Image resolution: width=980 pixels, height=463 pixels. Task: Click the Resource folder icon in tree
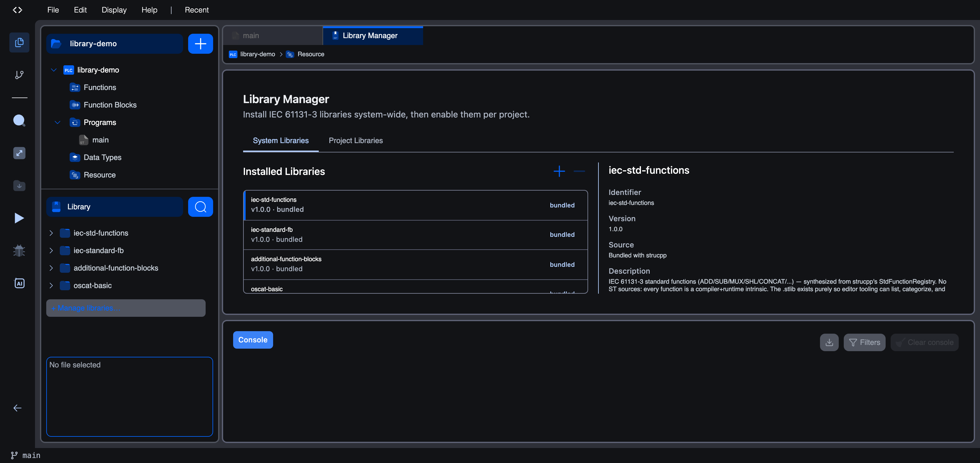[75, 175]
